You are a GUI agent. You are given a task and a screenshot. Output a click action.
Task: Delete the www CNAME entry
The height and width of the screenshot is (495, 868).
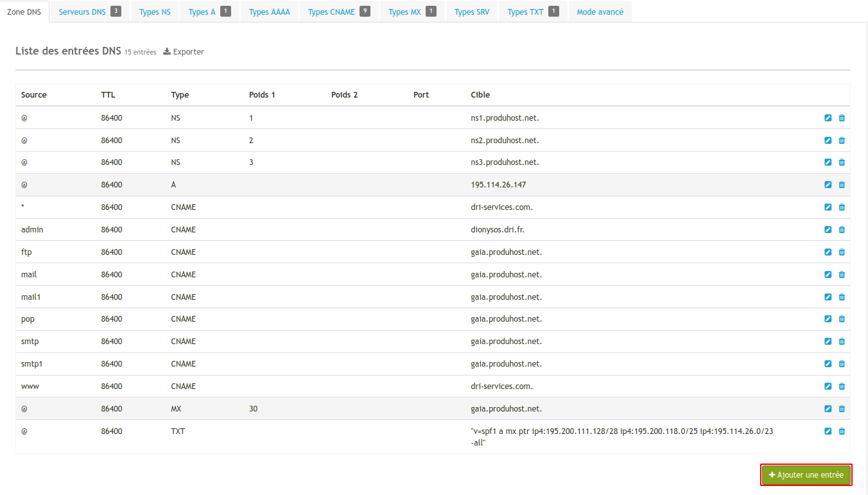[x=842, y=386]
